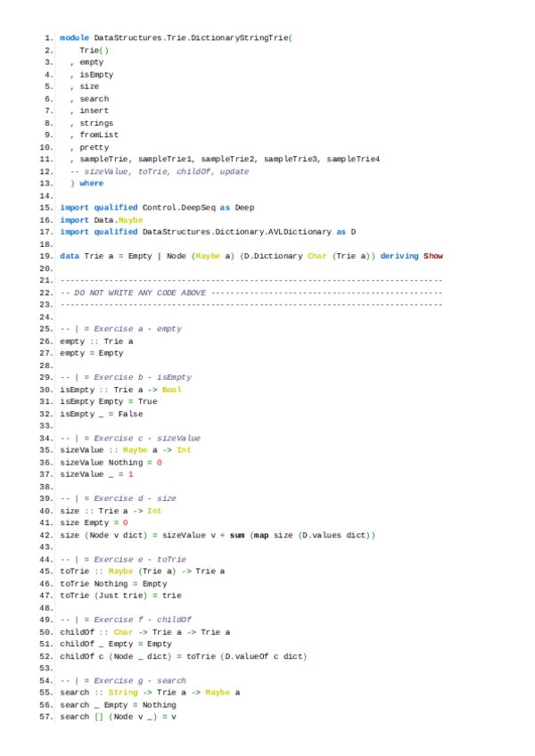Image resolution: width=535 pixels, height=756 pixels.
Task: Click 'Data.Maybe' import on line 16
Action: click(119, 220)
